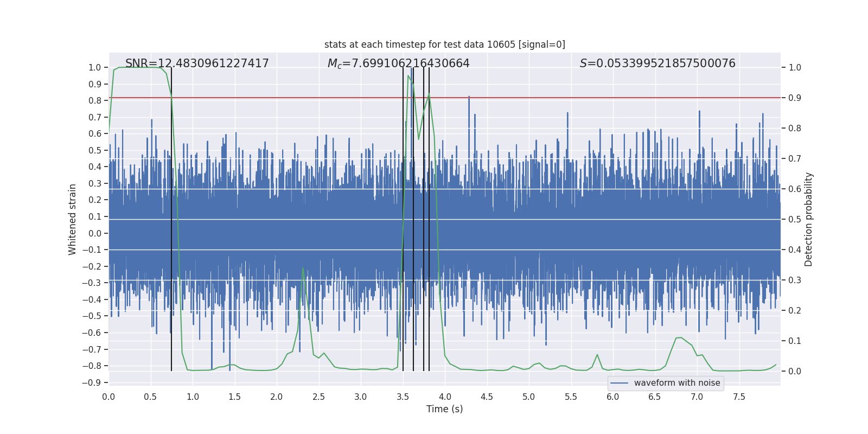Click the red horizontal threshold line
Viewport: 868px width, 434px height.
click(x=542, y=98)
